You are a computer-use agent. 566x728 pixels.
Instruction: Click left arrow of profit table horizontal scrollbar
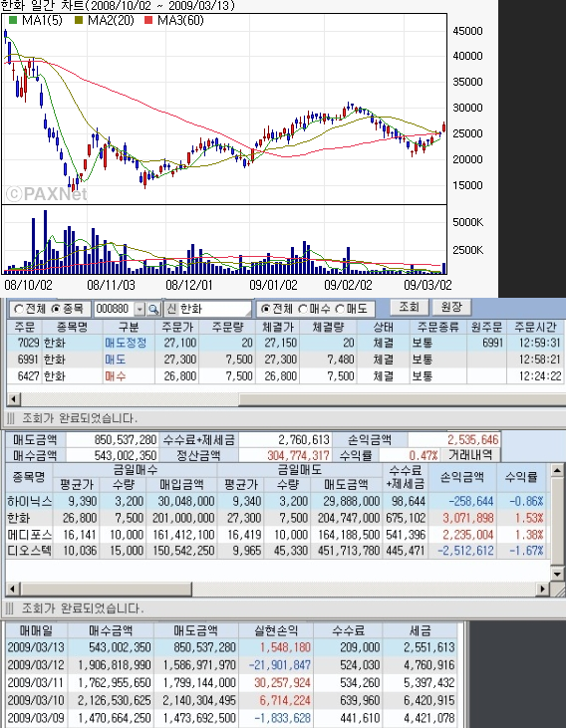12,590
